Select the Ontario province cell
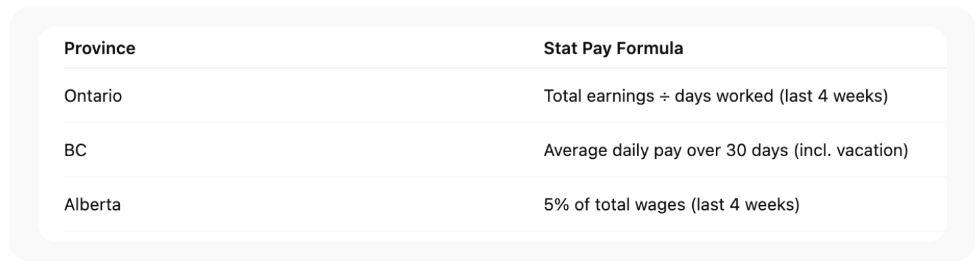Image resolution: width=980 pixels, height=268 pixels. [93, 96]
